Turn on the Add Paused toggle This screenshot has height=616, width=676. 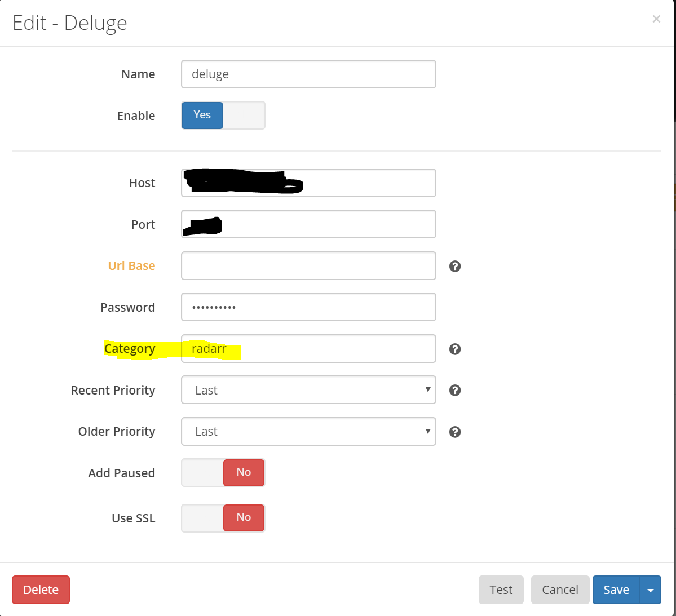(x=203, y=473)
